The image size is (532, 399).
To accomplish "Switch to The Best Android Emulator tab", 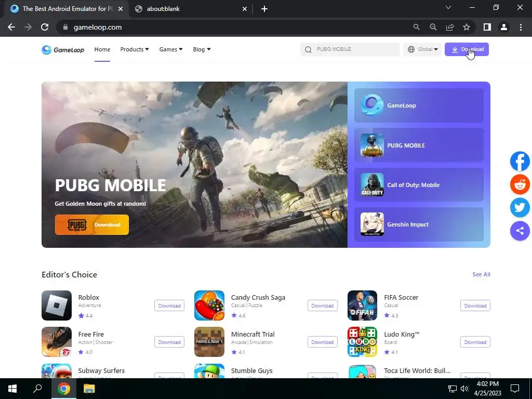I will click(x=66, y=9).
